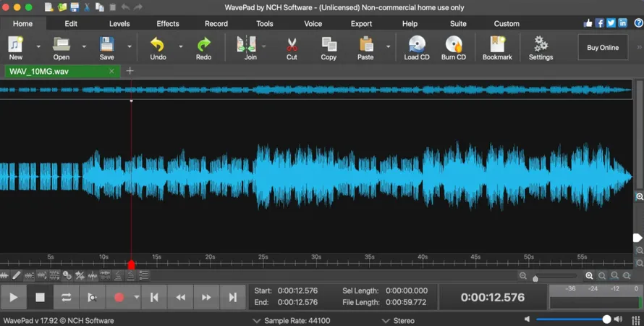Toggle loop playback mode
Viewport: 644px width, 326px height.
[66, 297]
